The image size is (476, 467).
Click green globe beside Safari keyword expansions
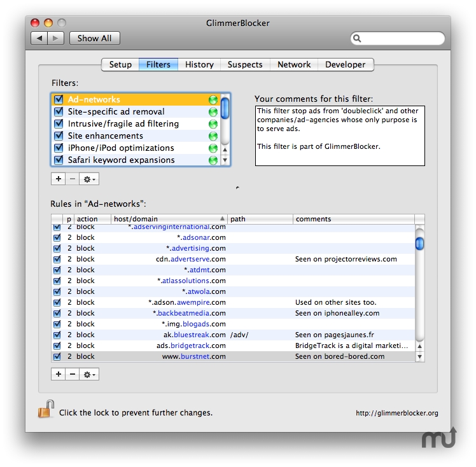(x=213, y=160)
